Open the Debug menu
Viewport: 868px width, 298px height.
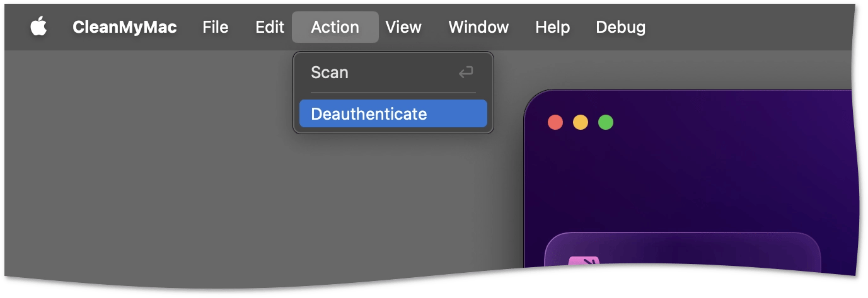620,27
